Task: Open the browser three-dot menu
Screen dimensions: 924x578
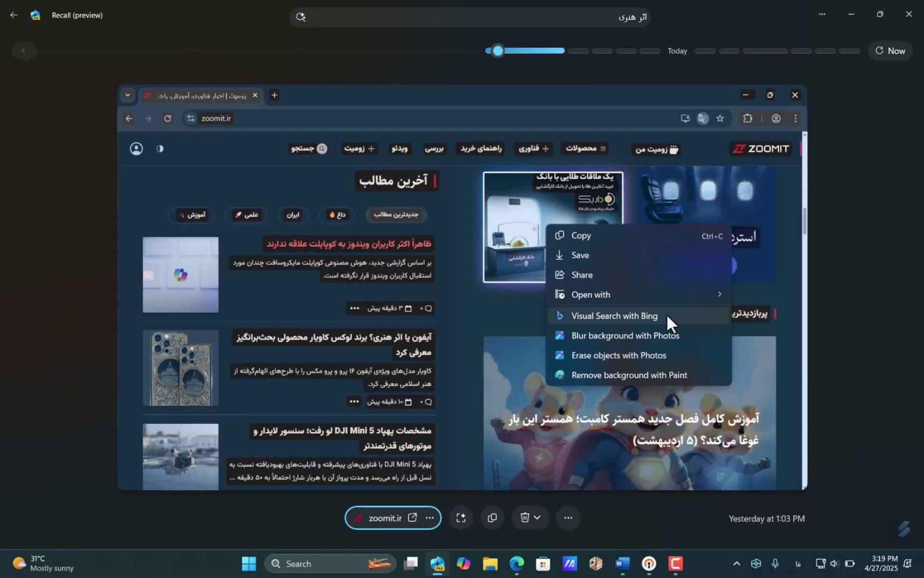Action: tap(795, 118)
